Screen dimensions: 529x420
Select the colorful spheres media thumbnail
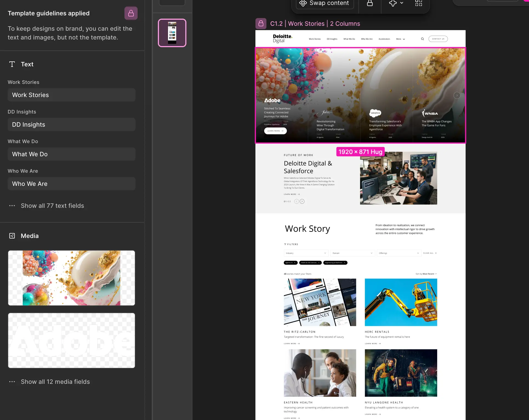(72, 278)
